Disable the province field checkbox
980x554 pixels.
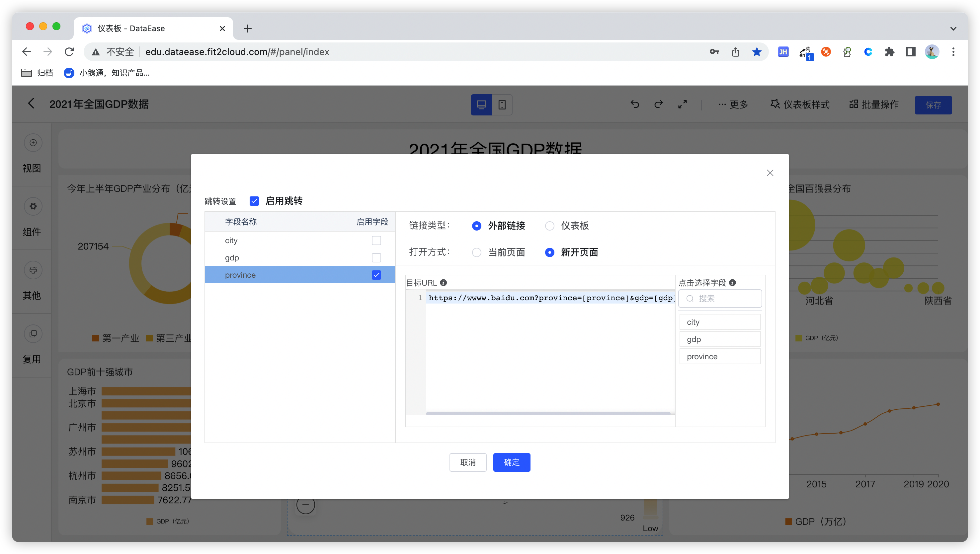(x=376, y=275)
